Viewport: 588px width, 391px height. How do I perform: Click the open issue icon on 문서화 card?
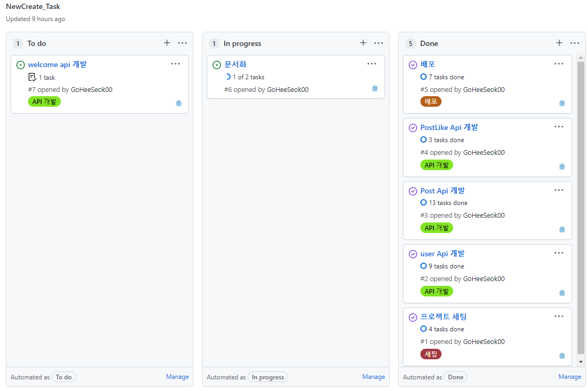tap(217, 65)
